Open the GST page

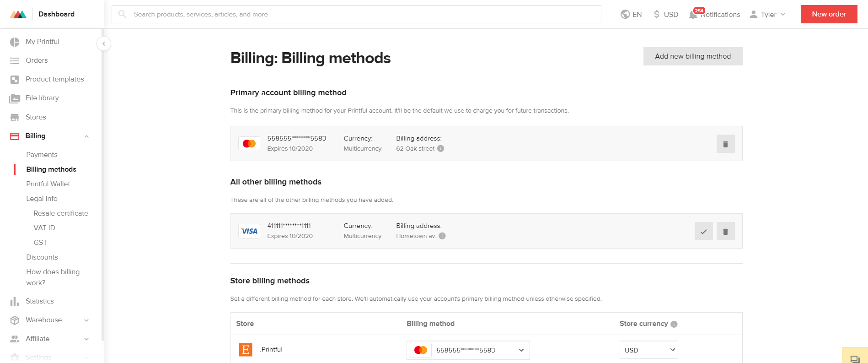point(40,243)
